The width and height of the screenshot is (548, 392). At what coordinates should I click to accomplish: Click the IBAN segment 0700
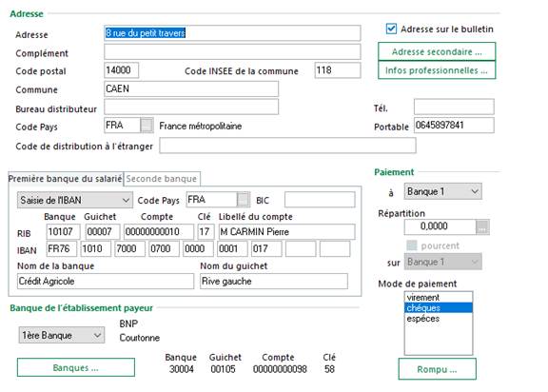[x=164, y=248]
